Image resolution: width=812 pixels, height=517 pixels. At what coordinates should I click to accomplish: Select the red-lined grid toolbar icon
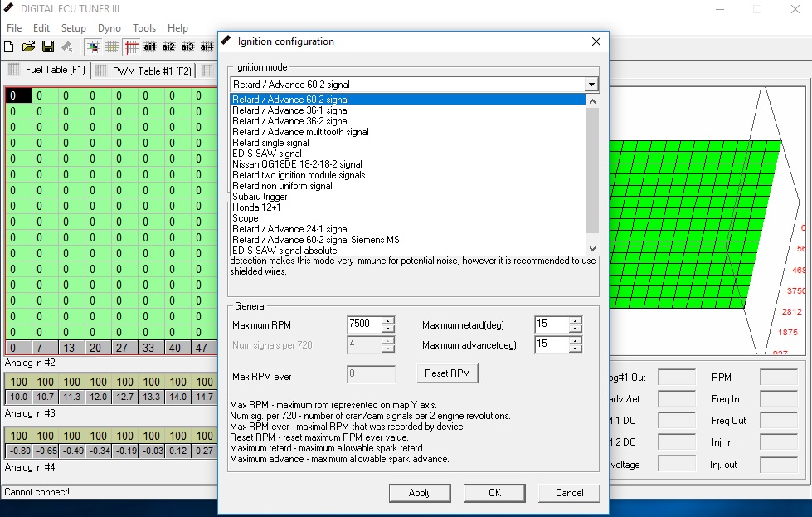click(131, 46)
